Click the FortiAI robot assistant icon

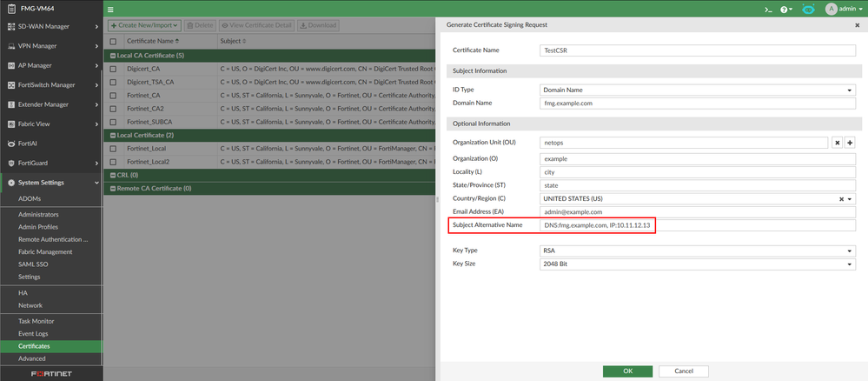[x=808, y=9]
